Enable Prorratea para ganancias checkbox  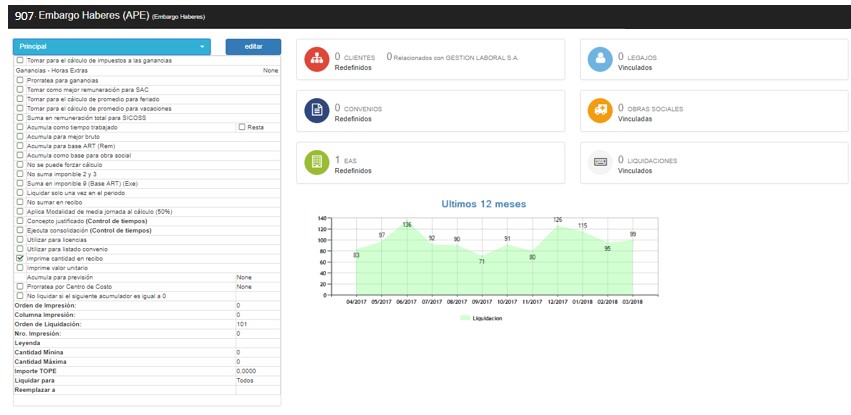coord(20,80)
